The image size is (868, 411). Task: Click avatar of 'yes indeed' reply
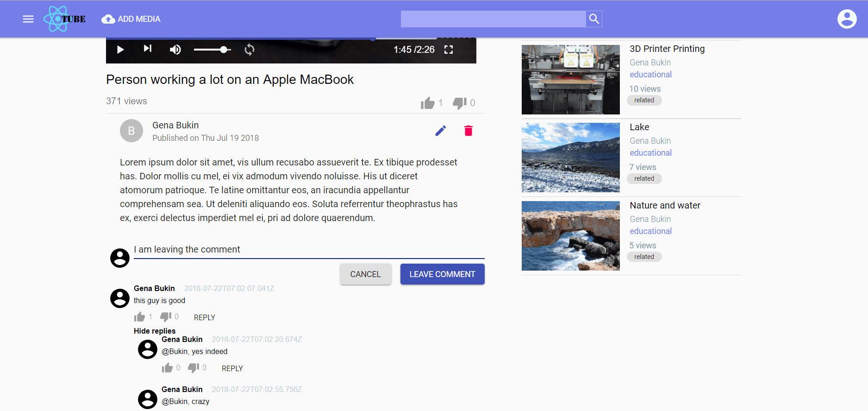[x=148, y=349]
